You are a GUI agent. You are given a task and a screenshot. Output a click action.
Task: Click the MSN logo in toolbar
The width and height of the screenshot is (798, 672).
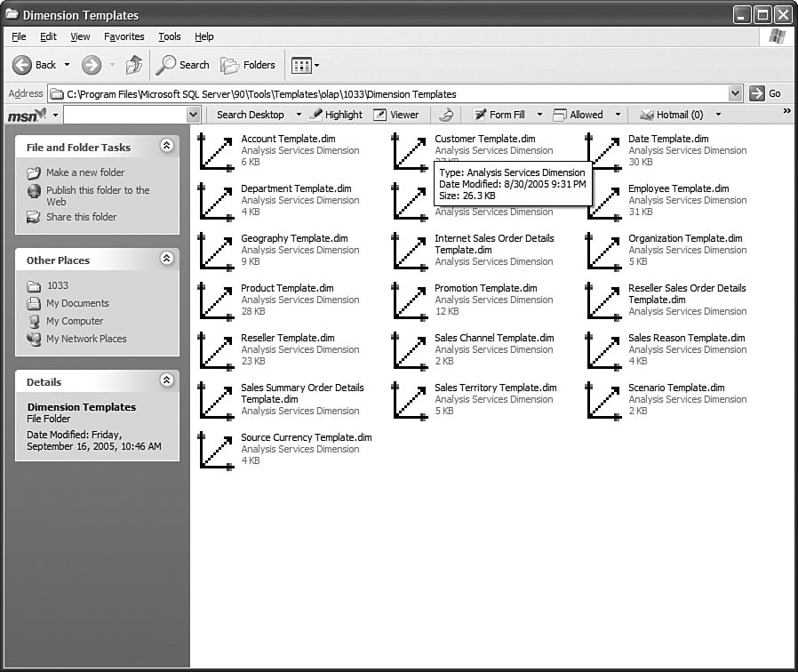click(x=27, y=115)
